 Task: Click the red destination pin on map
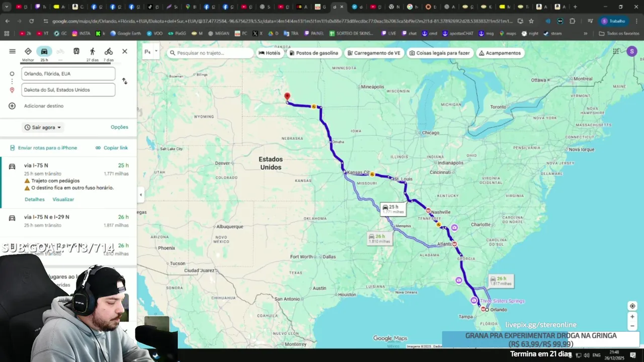point(287,97)
